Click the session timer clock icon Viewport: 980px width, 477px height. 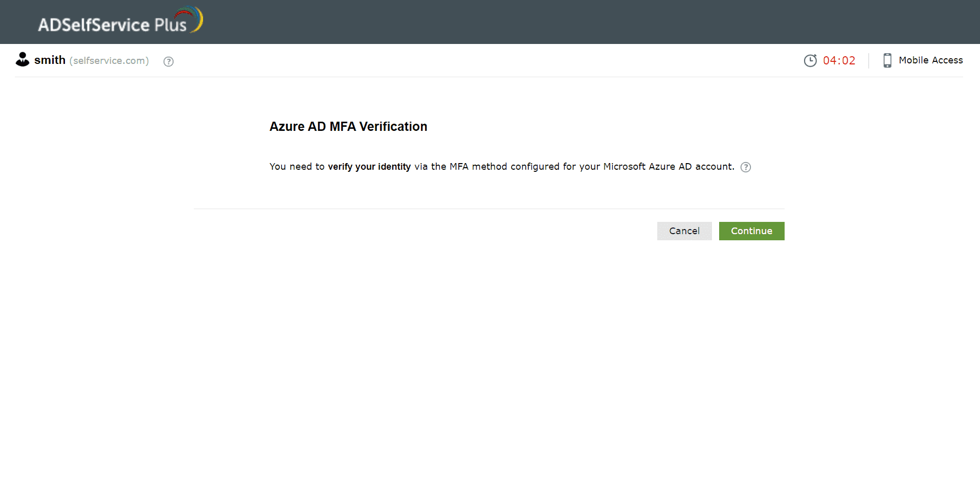(x=810, y=60)
